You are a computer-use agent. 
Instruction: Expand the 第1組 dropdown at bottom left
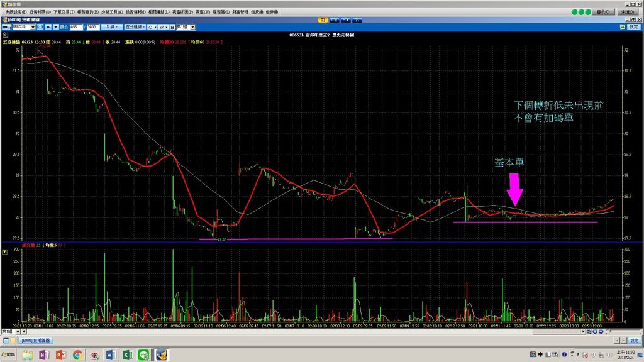click(18, 331)
